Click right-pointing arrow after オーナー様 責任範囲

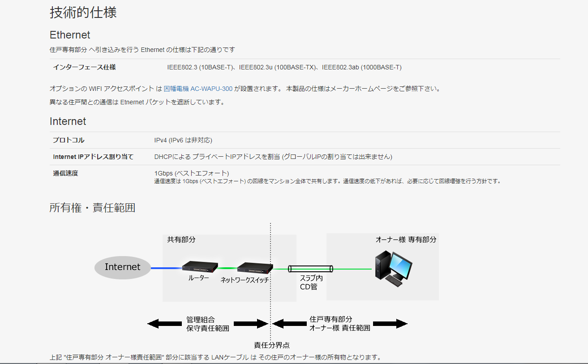click(390, 324)
